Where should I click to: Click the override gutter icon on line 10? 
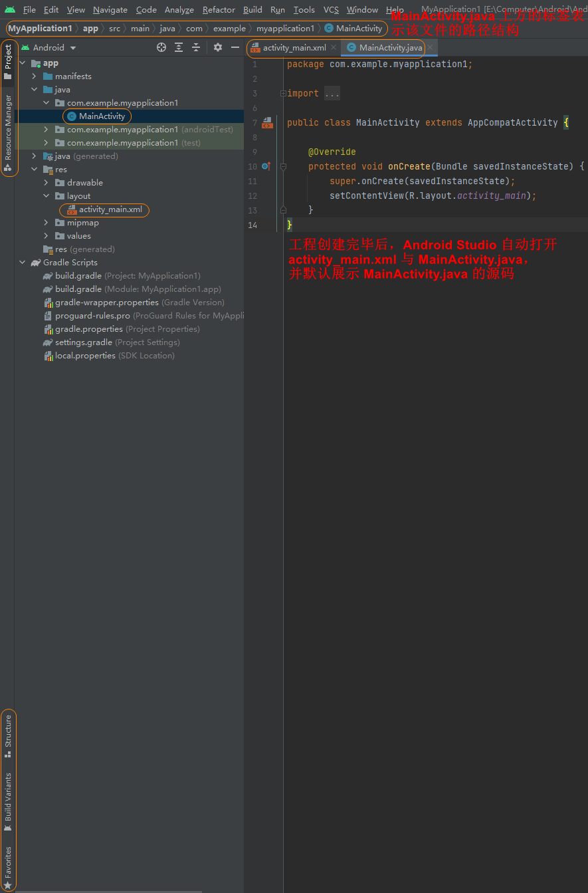[266, 166]
